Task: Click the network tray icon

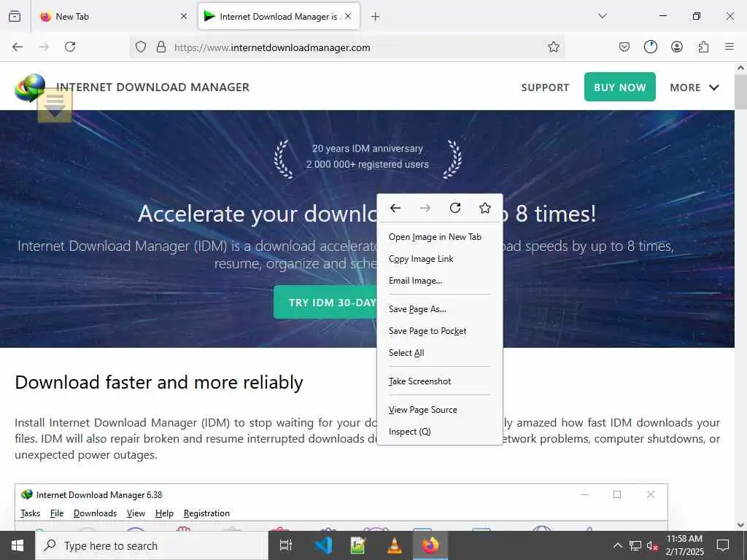Action: [635, 545]
